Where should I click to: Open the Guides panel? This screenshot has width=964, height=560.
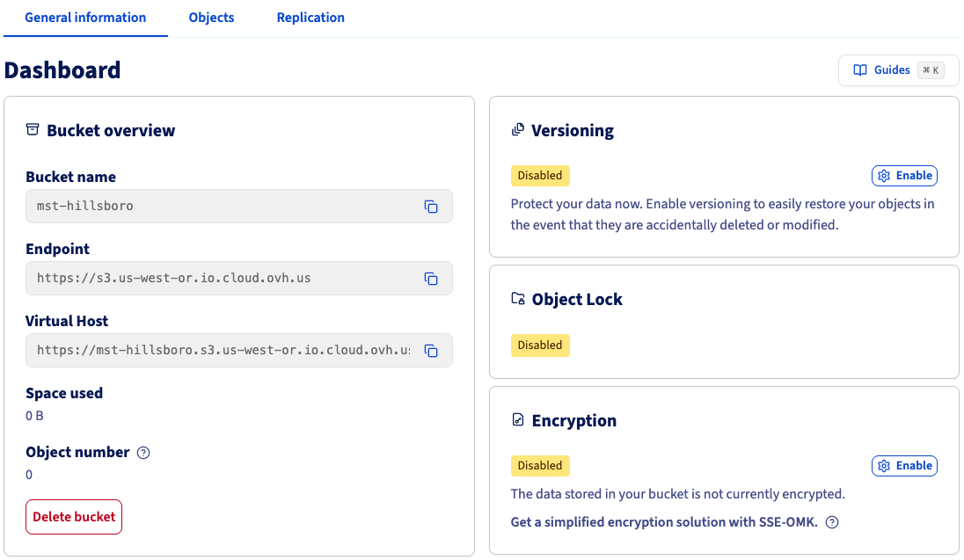tap(899, 70)
